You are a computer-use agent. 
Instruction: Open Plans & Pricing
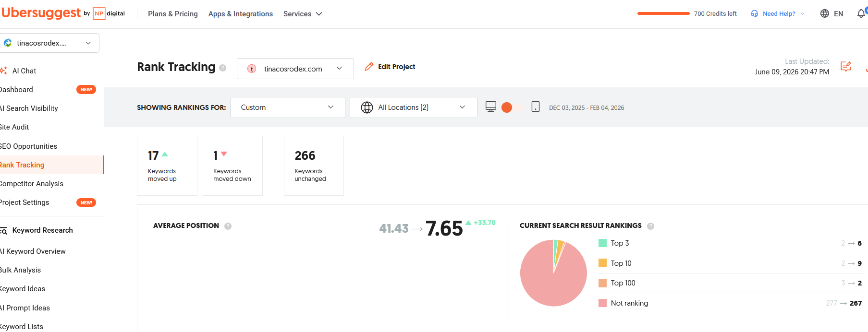pyautogui.click(x=173, y=14)
